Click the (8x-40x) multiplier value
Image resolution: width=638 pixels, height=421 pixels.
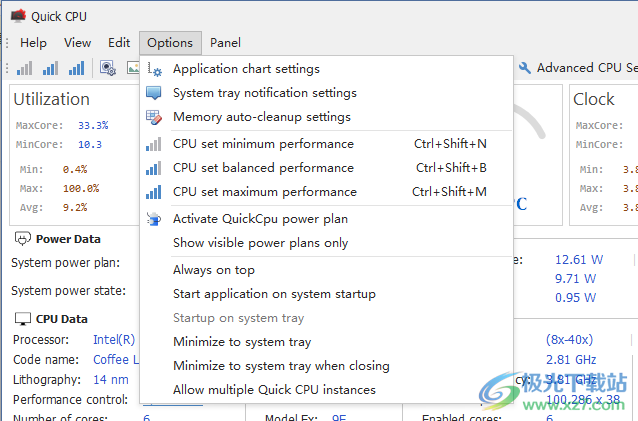point(570,340)
